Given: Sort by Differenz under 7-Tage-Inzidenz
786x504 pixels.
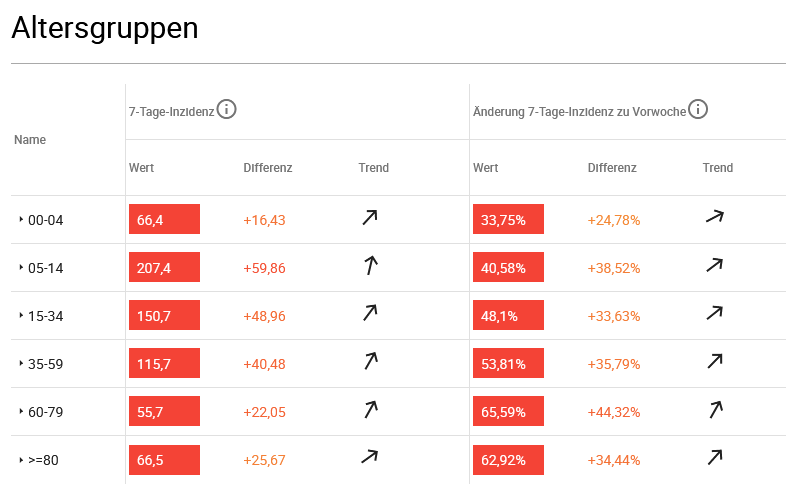Looking at the screenshot, I should (268, 168).
